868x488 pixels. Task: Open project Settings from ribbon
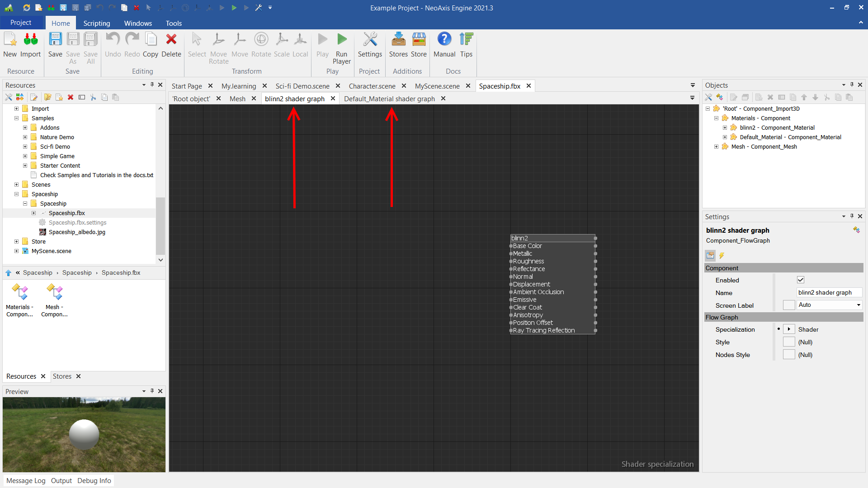click(369, 40)
